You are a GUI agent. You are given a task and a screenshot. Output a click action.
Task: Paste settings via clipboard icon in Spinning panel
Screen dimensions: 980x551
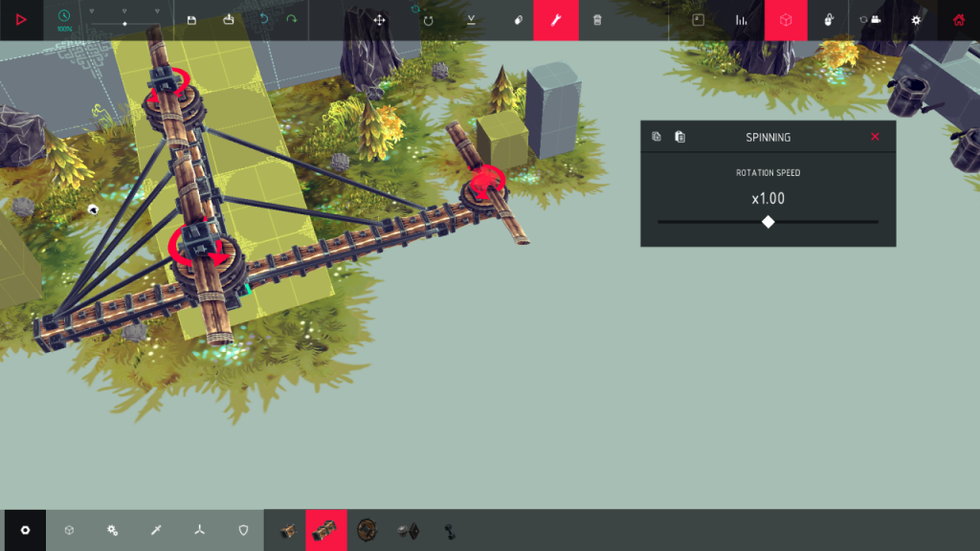pyautogui.click(x=679, y=136)
